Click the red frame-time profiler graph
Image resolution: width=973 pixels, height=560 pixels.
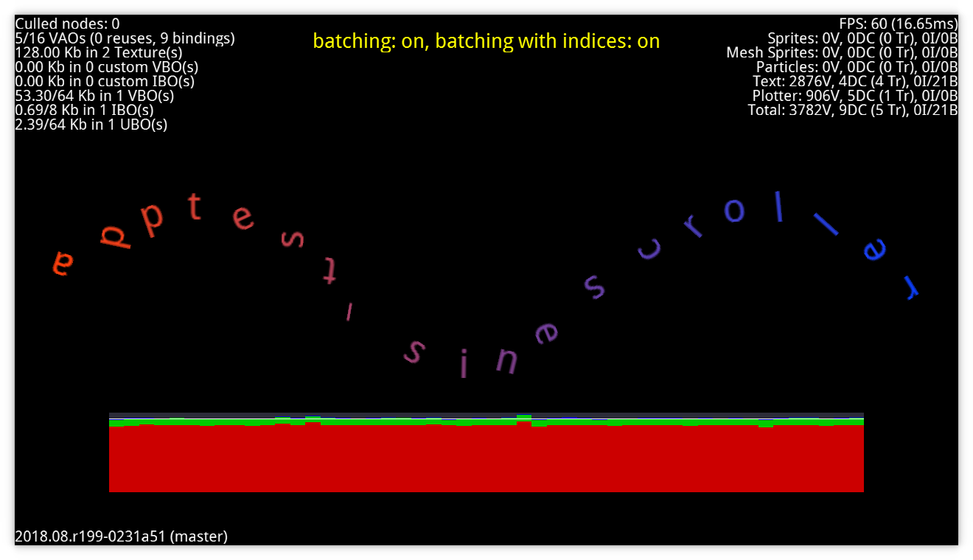coord(486,453)
